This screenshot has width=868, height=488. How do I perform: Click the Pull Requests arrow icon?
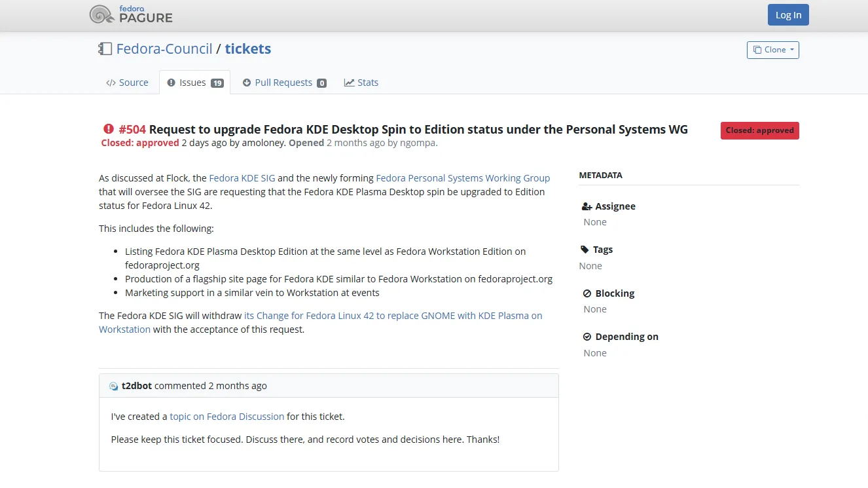tap(247, 83)
